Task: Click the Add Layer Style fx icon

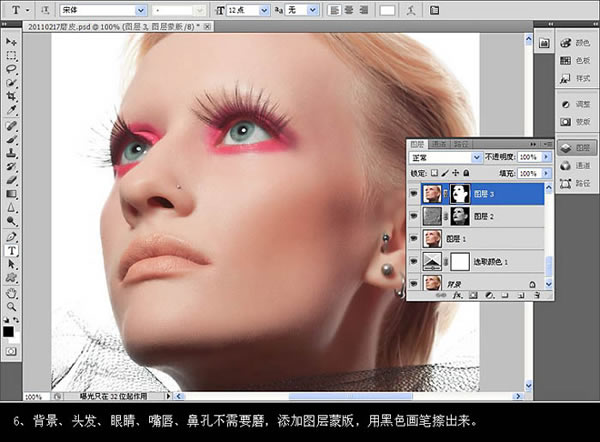Action: [458, 295]
